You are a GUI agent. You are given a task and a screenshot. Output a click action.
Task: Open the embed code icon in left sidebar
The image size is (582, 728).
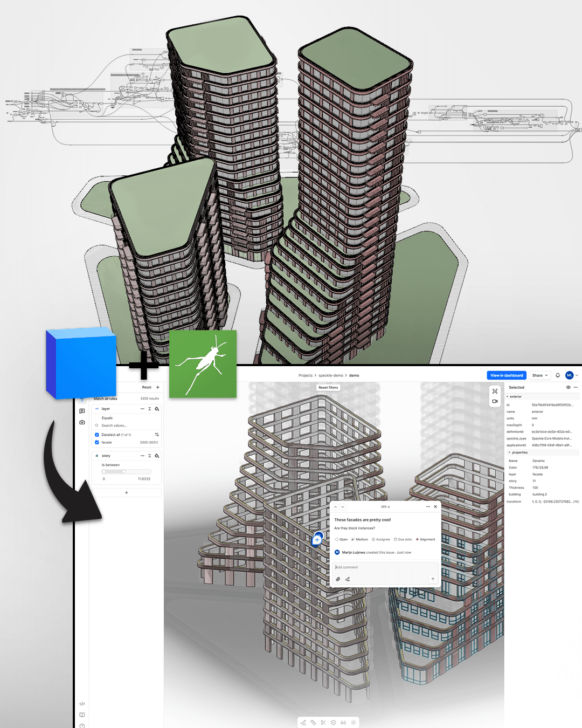tap(82, 704)
